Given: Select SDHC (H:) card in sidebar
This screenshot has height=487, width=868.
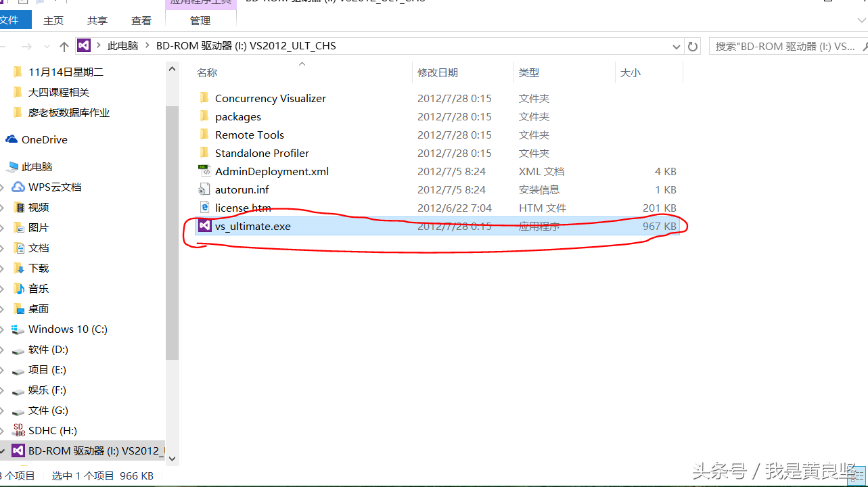Looking at the screenshot, I should [x=53, y=430].
